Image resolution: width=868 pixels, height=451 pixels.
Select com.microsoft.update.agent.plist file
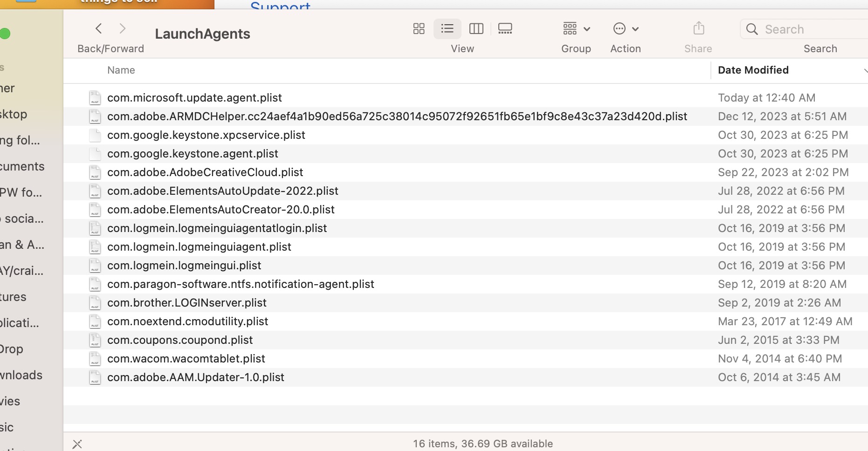[194, 98]
